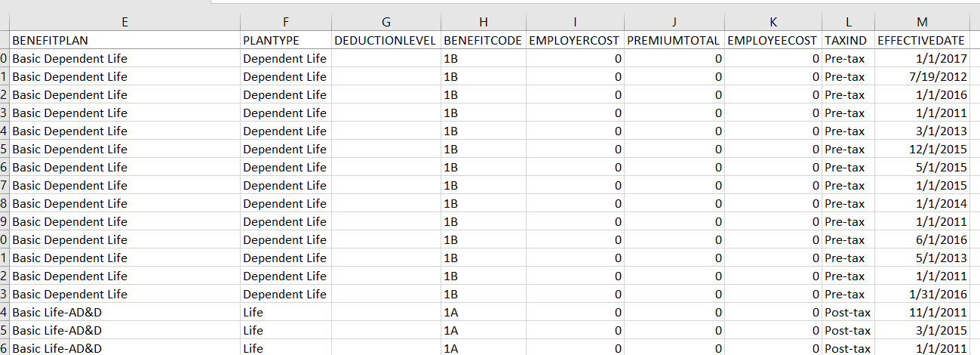The width and height of the screenshot is (980, 355).
Task: Select the TAXIND header cell
Action: click(x=846, y=40)
